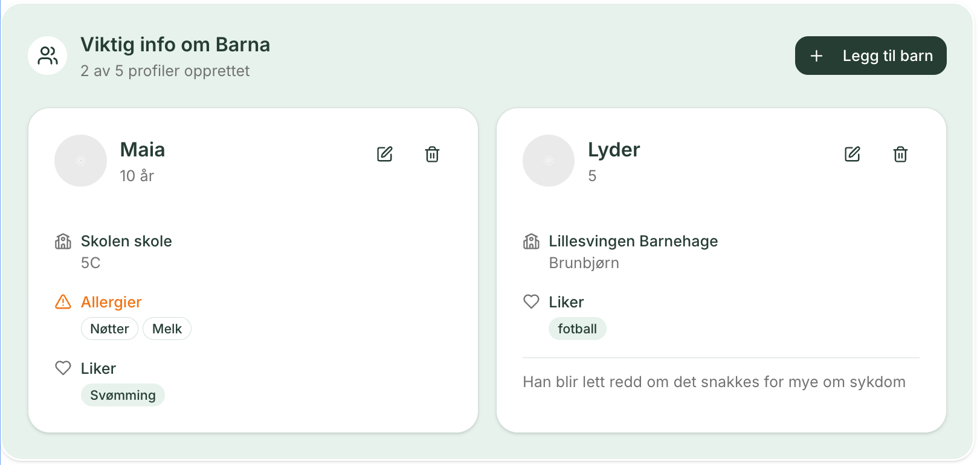This screenshot has height=465, width=980.
Task: Select the Svømming interest tag
Action: 123,395
